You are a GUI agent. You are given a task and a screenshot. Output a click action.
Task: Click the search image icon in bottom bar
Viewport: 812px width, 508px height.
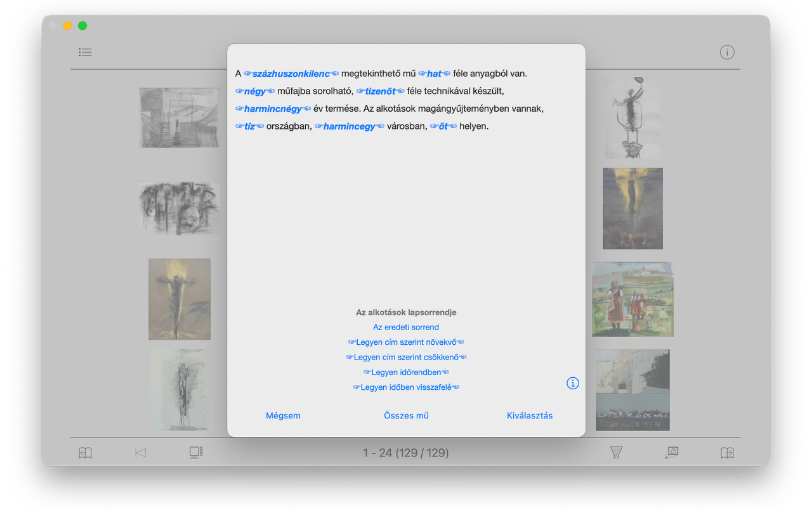672,452
